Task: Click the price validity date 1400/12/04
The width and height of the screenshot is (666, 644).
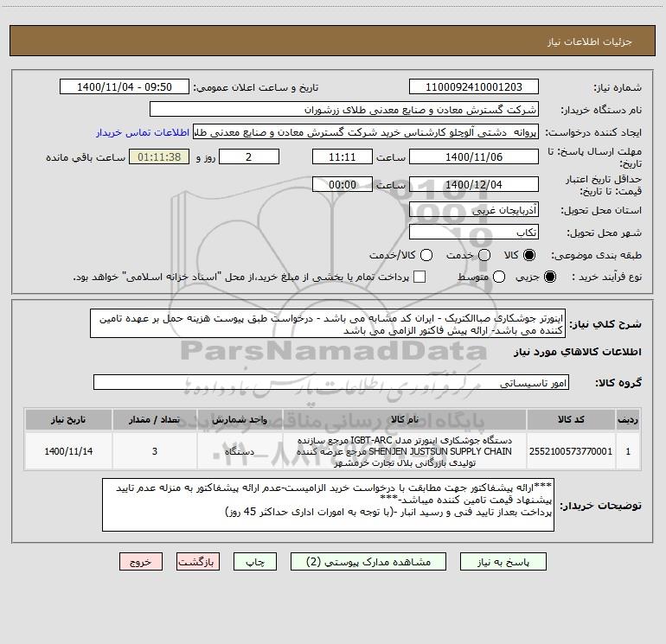Action: (x=474, y=184)
